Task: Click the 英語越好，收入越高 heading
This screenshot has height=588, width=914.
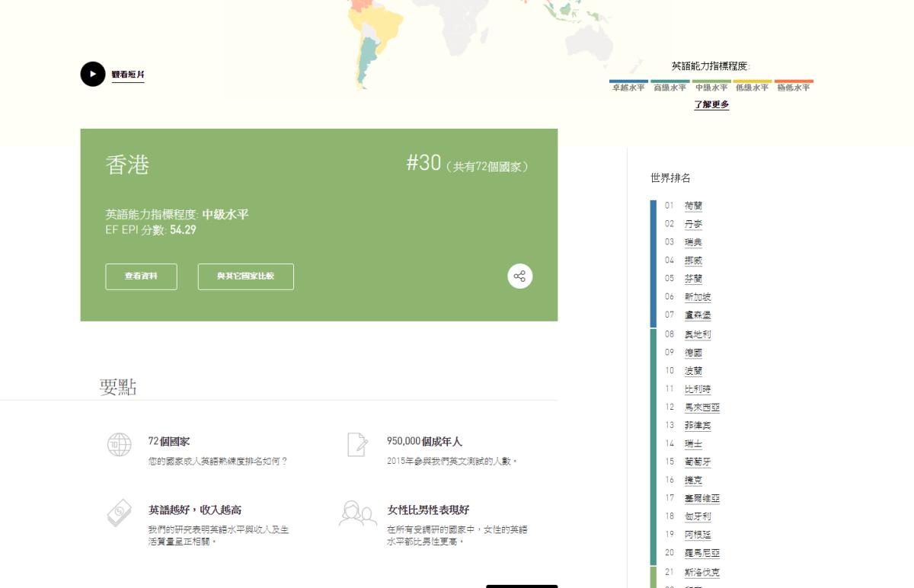Action: tap(195, 510)
